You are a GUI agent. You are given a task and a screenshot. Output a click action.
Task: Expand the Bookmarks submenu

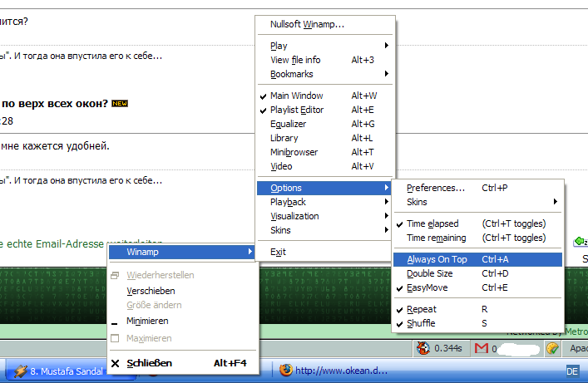pyautogui.click(x=324, y=74)
